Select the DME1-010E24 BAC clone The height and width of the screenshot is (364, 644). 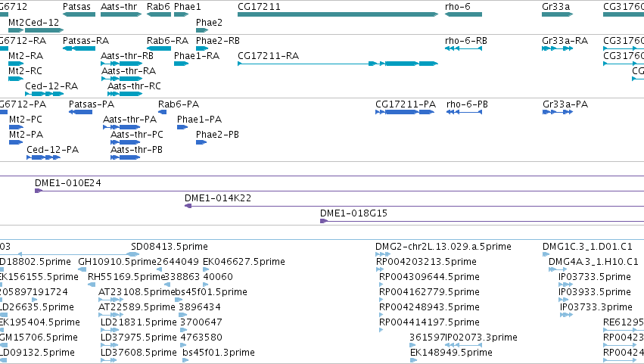pyautogui.click(x=339, y=191)
